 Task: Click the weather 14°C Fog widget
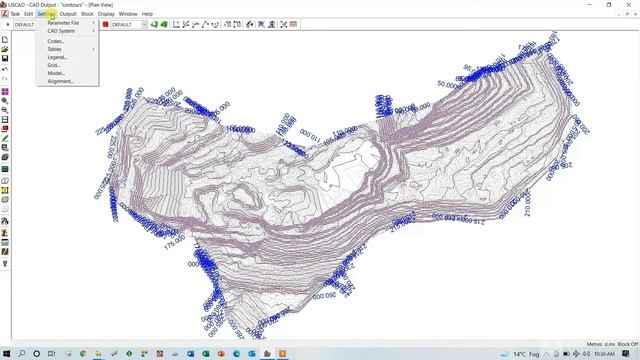[x=520, y=354]
